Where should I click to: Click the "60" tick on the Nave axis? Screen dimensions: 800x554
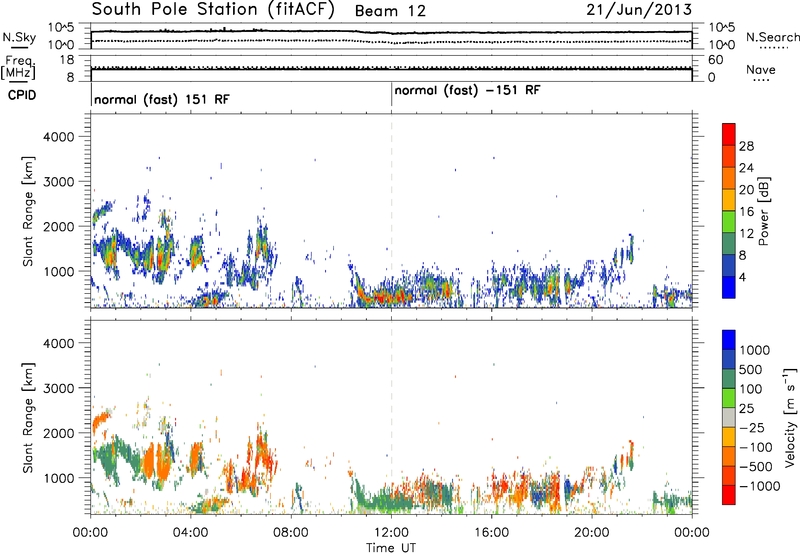pyautogui.click(x=715, y=60)
